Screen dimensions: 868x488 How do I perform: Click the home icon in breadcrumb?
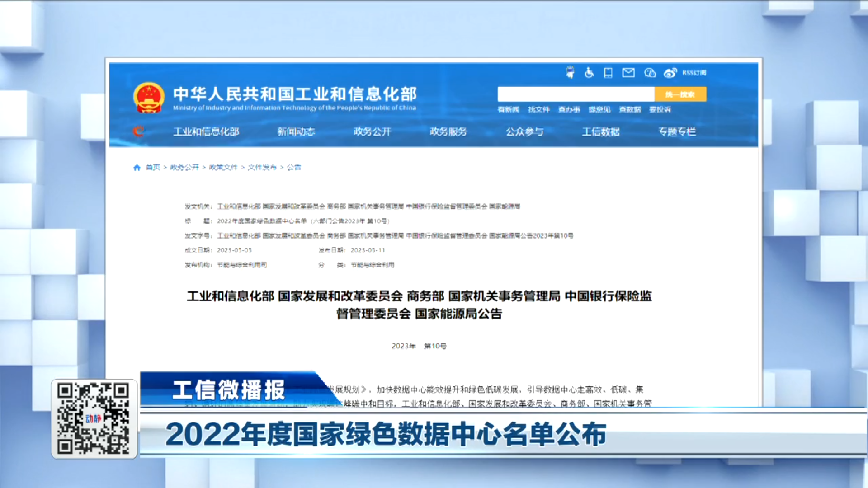[137, 168]
